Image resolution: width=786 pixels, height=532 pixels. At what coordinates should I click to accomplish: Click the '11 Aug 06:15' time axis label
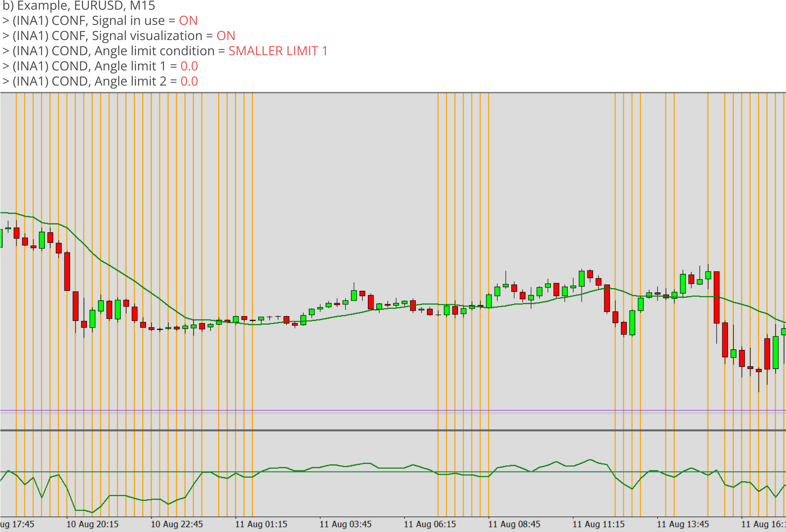[x=430, y=524]
